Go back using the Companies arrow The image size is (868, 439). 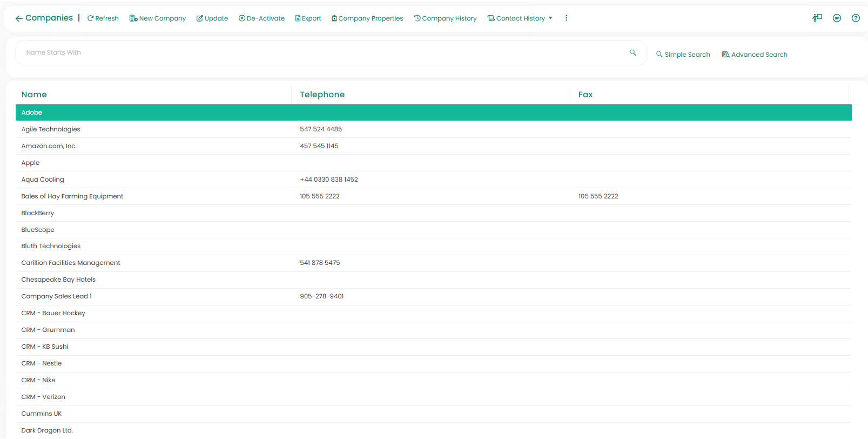(x=19, y=18)
